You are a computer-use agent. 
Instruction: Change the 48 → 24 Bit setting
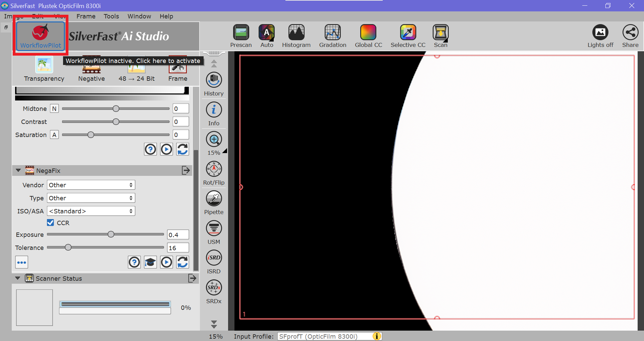tap(137, 69)
